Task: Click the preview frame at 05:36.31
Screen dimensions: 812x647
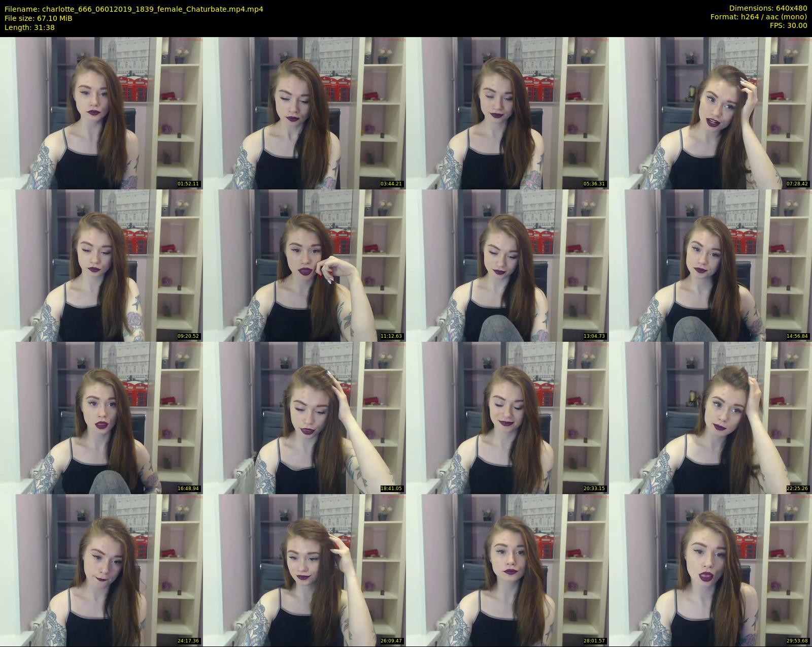Action: point(507,113)
